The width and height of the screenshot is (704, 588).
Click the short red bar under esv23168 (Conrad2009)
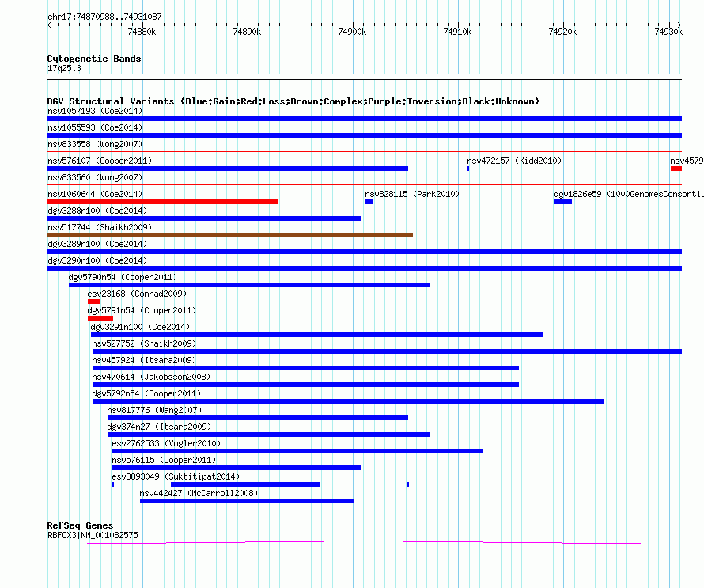pos(94,302)
